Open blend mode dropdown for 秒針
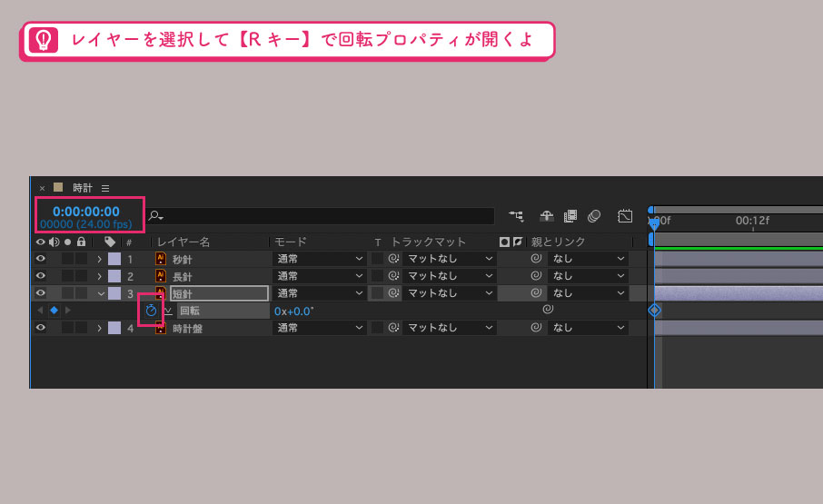This screenshot has width=823, height=504. click(319, 259)
